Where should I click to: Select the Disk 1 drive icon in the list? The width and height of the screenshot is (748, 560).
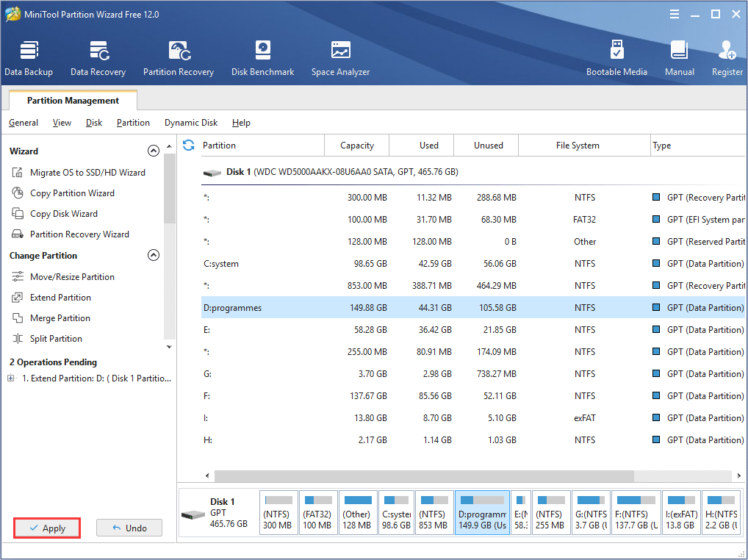(x=212, y=172)
